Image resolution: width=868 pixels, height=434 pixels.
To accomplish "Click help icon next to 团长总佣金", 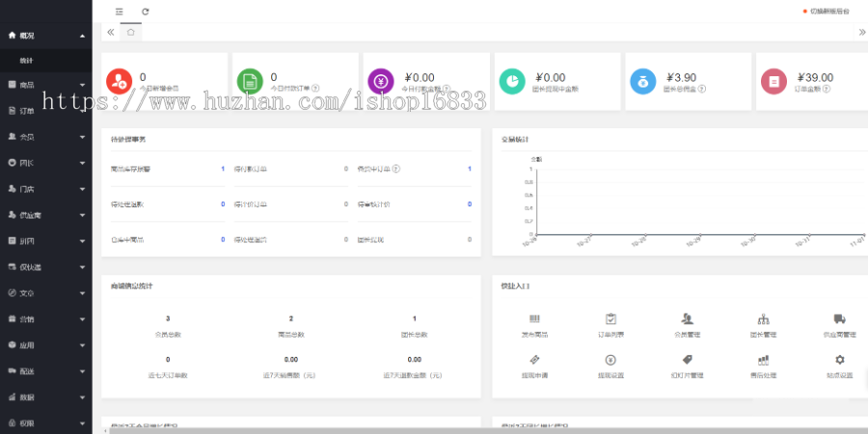I will (x=702, y=88).
